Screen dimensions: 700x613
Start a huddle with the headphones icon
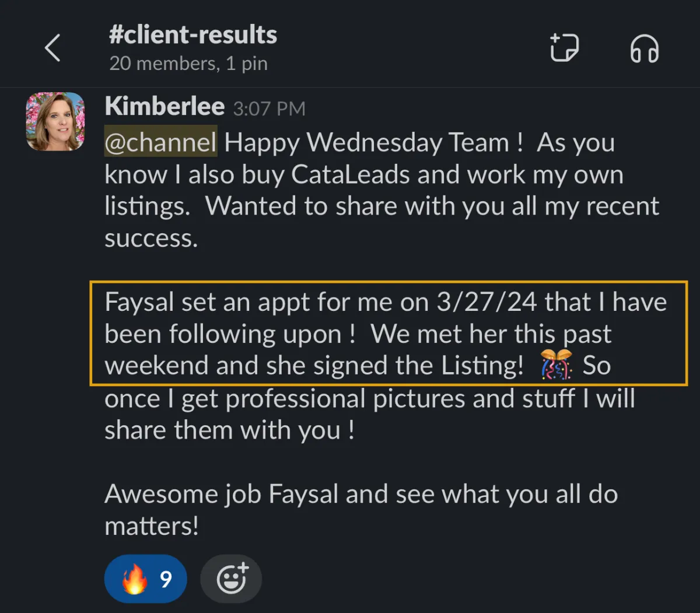[644, 48]
